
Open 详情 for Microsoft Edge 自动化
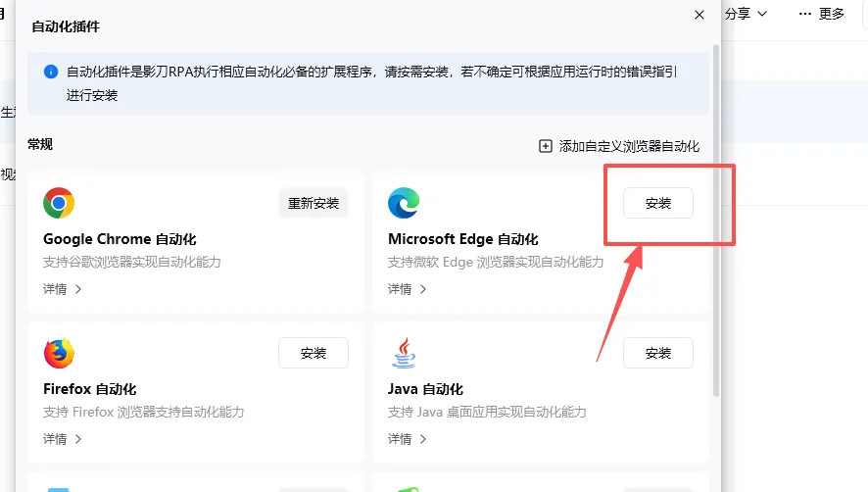tap(407, 289)
